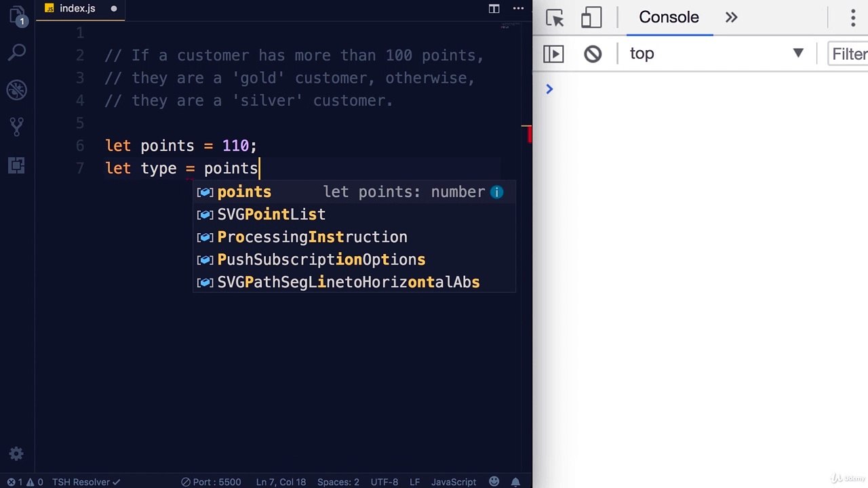Click 'Ln 7, Col 18' cursor position
Screen dimensions: 868x488
point(281,482)
